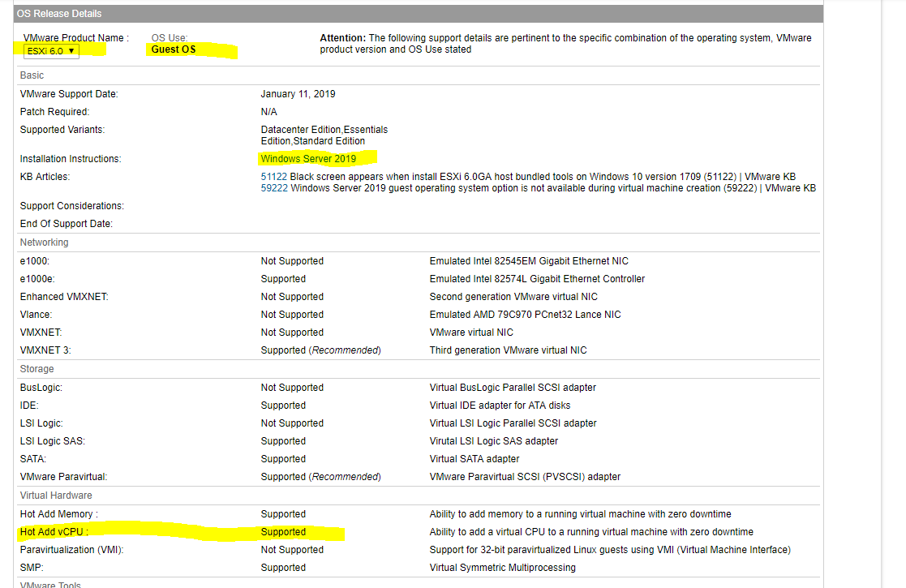The image size is (906, 588).
Task: Click Not Supported next to e1000
Action: pyautogui.click(x=292, y=260)
